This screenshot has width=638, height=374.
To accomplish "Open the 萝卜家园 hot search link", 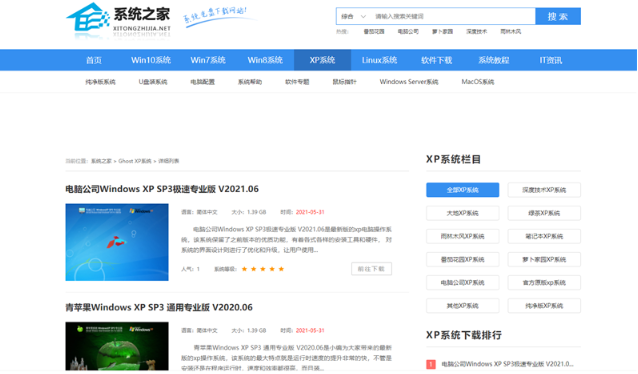I will pos(442,32).
